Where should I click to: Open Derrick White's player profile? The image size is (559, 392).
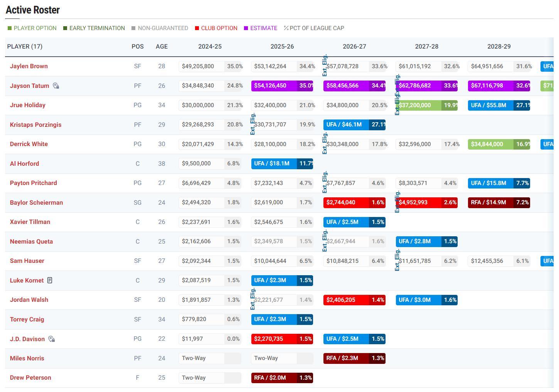point(29,144)
